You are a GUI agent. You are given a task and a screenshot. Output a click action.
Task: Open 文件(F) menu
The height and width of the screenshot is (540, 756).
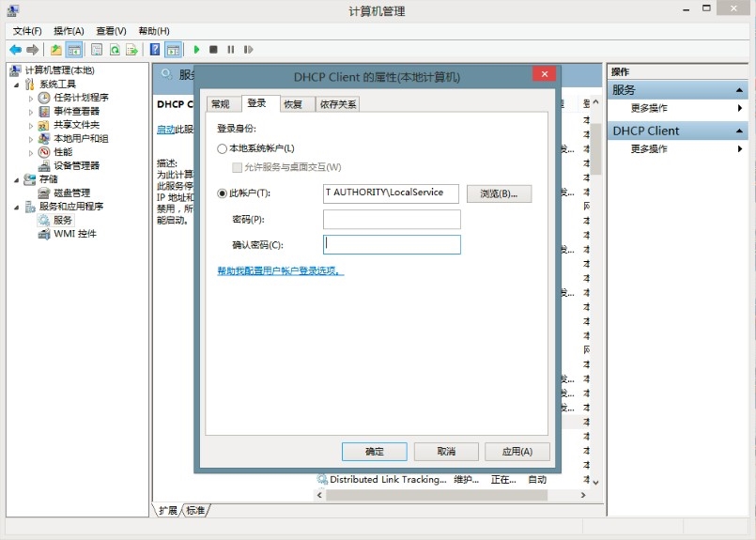coord(27,31)
